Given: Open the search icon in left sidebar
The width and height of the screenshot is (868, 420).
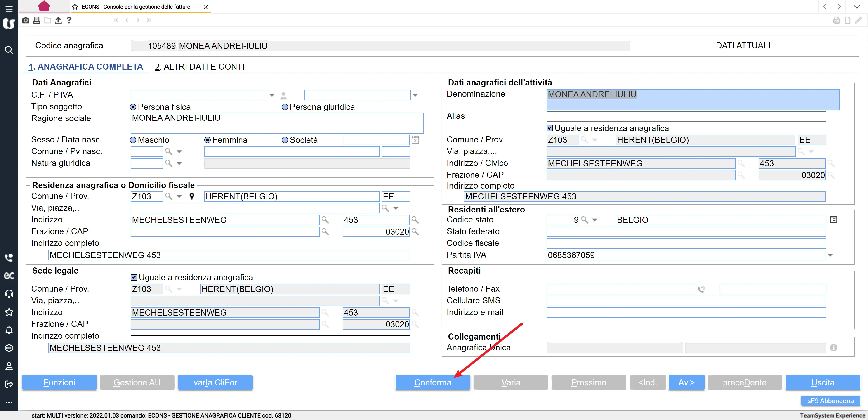Looking at the screenshot, I should 9,50.
